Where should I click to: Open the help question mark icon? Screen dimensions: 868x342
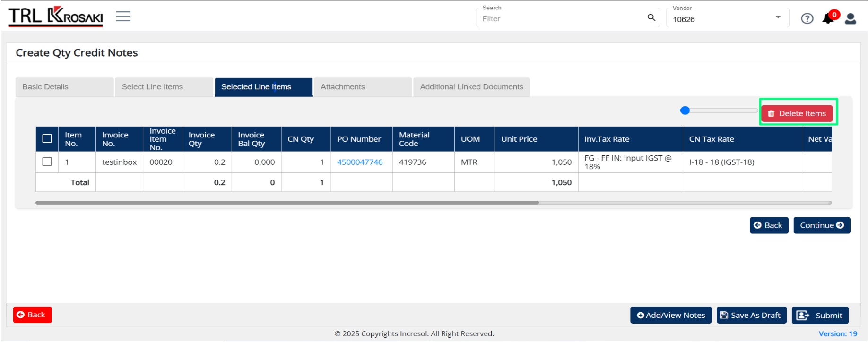pos(807,18)
